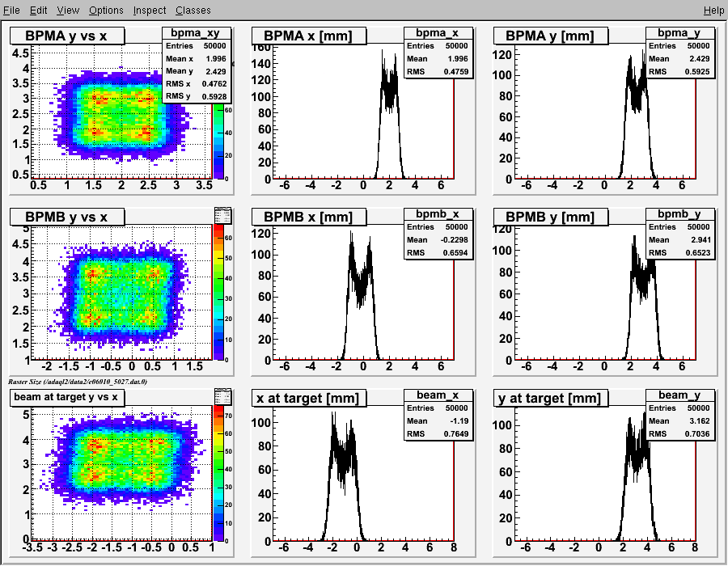The image size is (728, 566).
Task: Click the beam_y statistics box
Action: [680, 414]
